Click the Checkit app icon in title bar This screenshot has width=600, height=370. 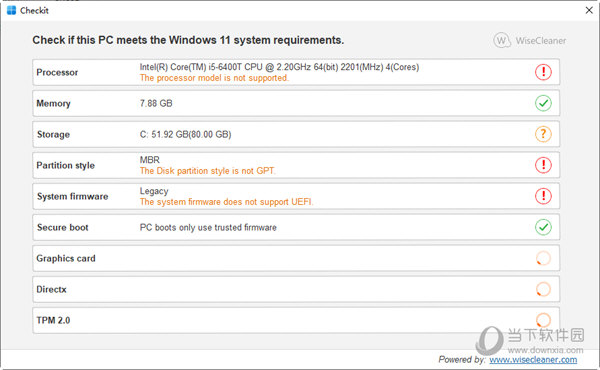[x=11, y=10]
